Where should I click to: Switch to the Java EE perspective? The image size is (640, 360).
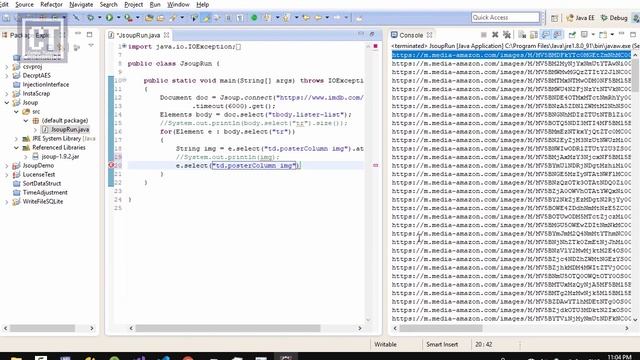pos(580,18)
